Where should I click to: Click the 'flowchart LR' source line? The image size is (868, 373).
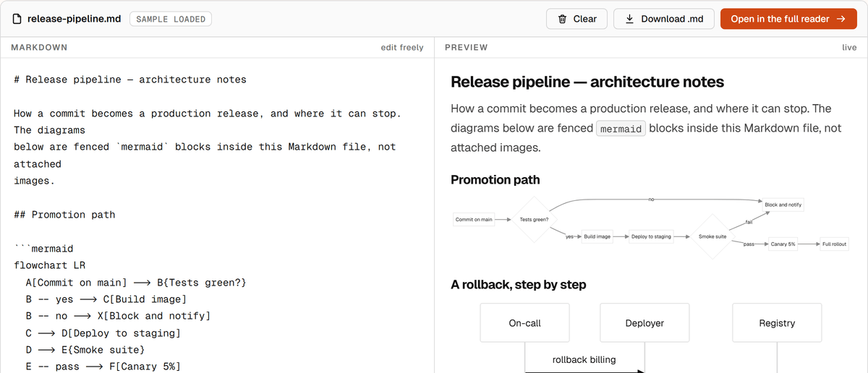[49, 265]
